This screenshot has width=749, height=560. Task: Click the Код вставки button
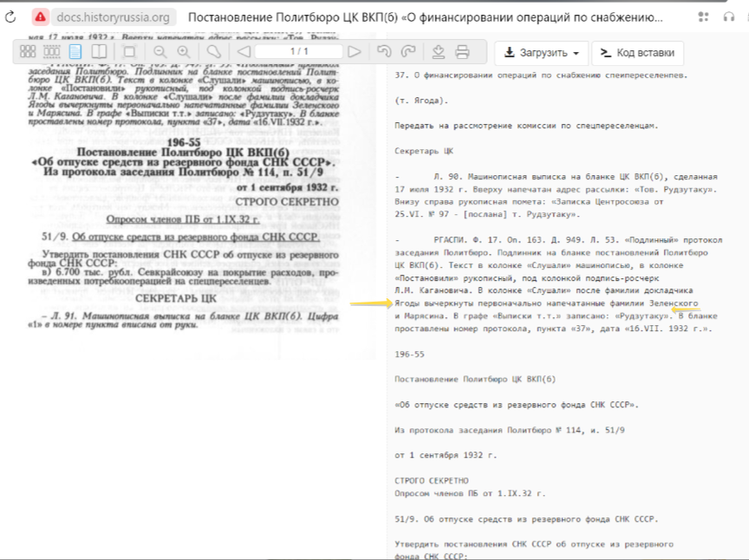pos(638,53)
